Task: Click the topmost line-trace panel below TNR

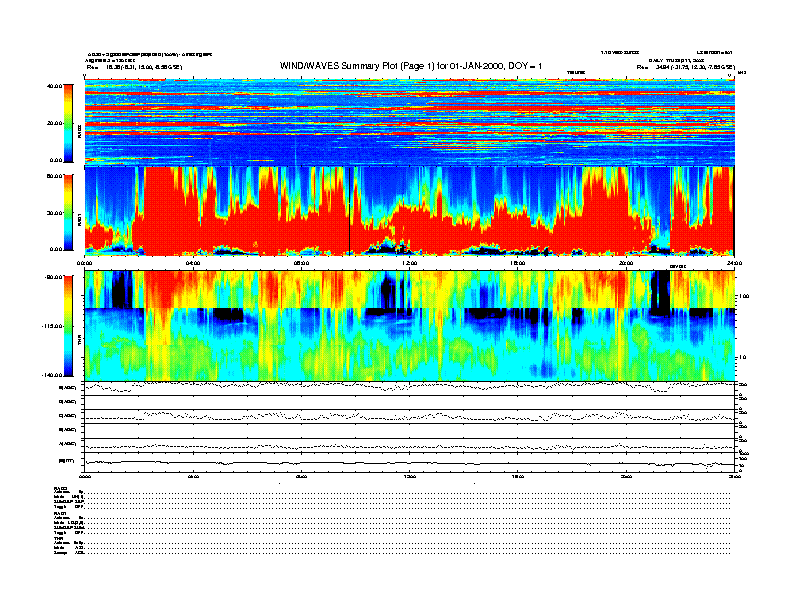Action: tap(410, 388)
